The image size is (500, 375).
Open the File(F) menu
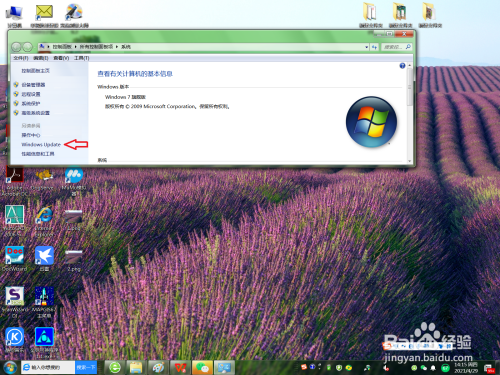point(21,58)
